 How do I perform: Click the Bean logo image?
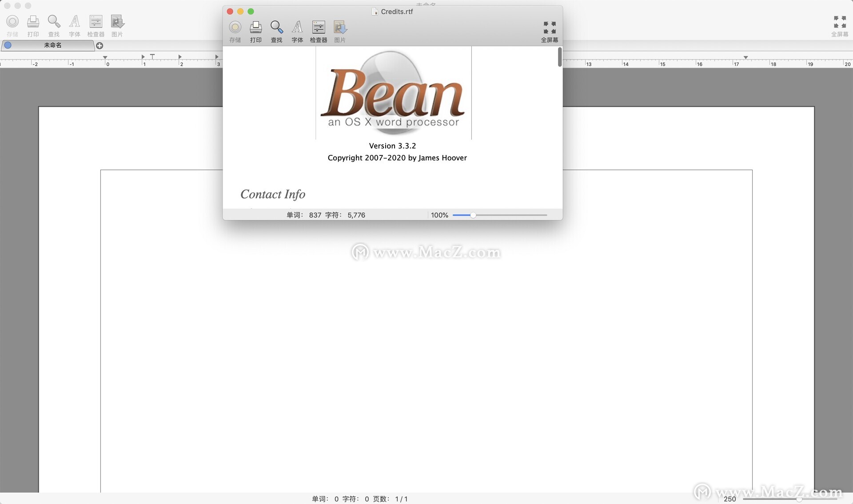(x=393, y=92)
